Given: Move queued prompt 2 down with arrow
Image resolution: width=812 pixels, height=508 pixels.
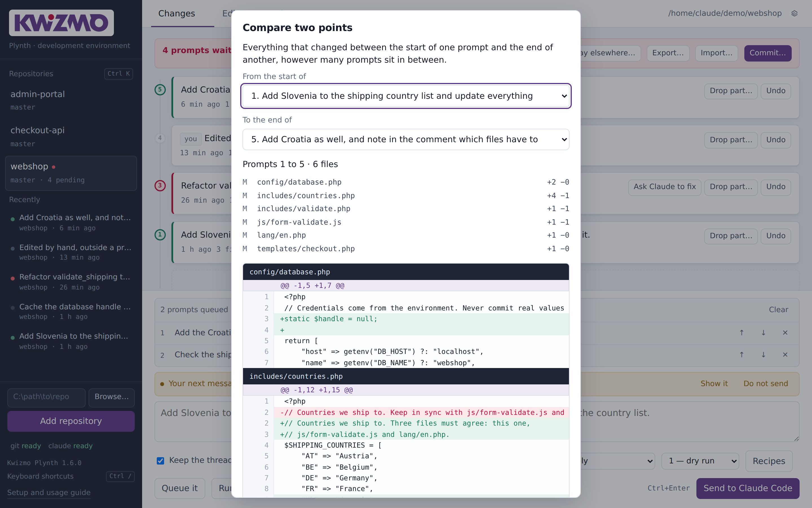Looking at the screenshot, I should [x=763, y=355].
